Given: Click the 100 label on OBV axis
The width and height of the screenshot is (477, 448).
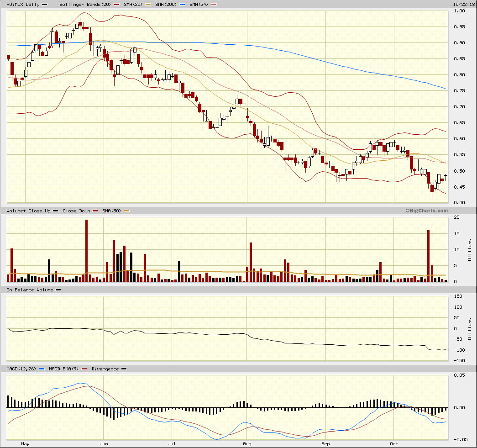Looking at the screenshot, I should (x=458, y=307).
